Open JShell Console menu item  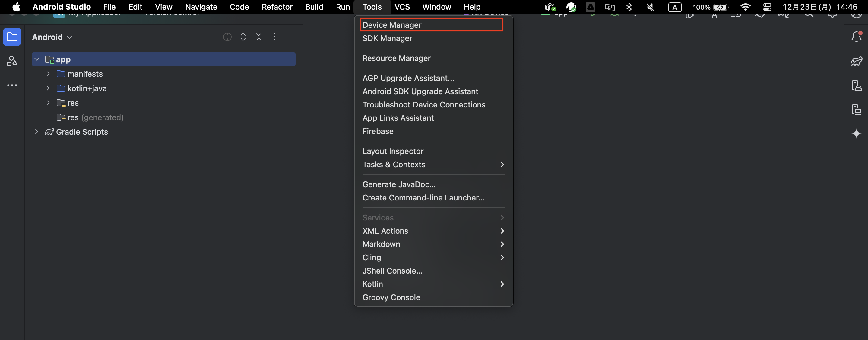(433, 271)
